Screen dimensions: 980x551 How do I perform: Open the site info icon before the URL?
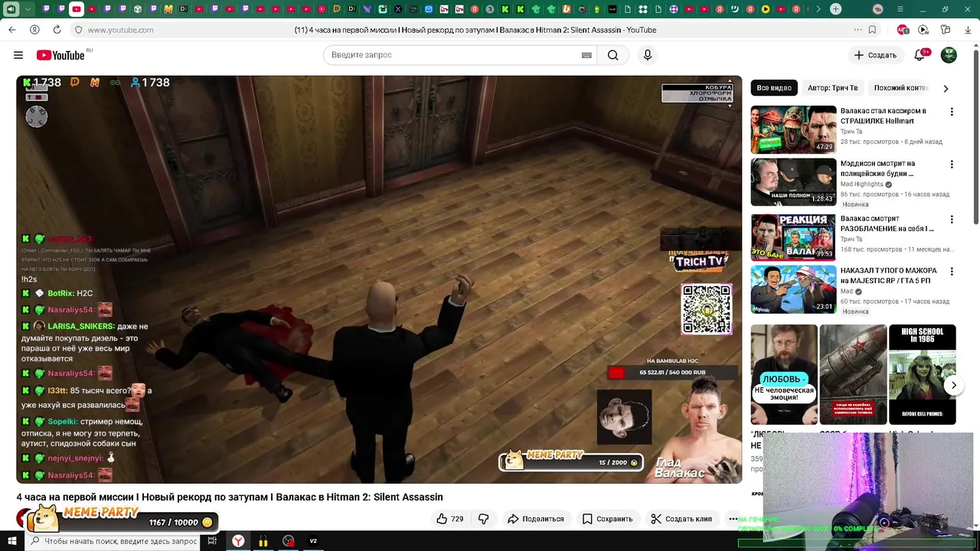pos(78,30)
